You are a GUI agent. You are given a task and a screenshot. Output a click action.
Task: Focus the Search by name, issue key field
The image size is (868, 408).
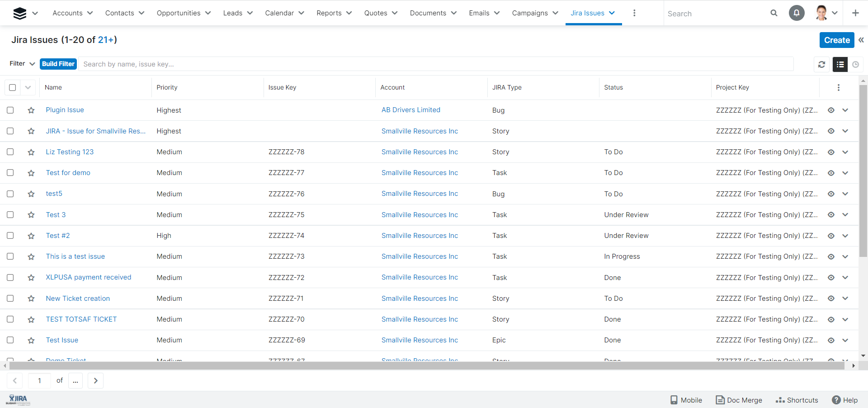(x=436, y=64)
